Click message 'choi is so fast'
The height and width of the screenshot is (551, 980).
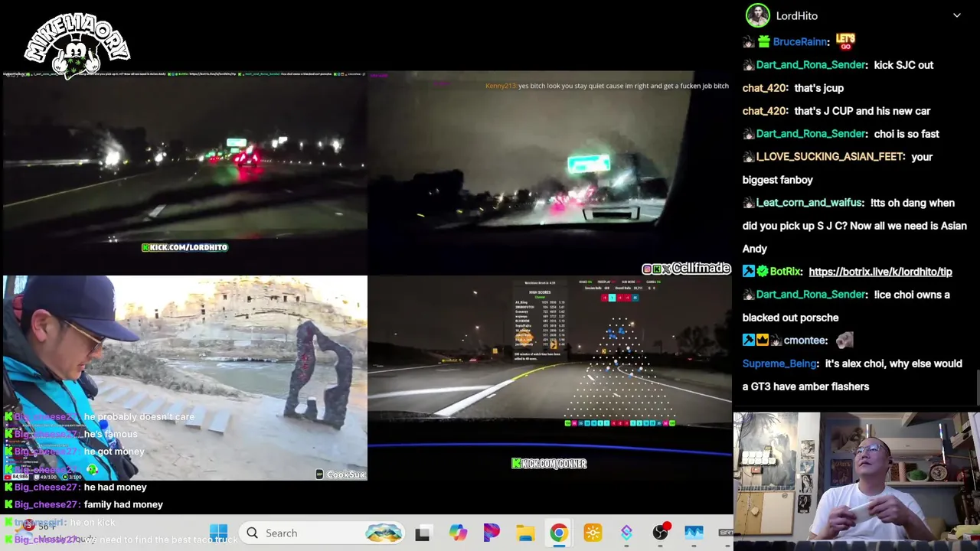(906, 134)
